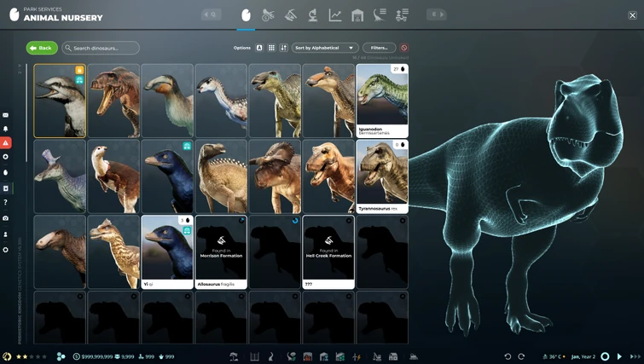Open the fence build tool in bottom bar
Screen dimensions: 644x364
(255, 356)
